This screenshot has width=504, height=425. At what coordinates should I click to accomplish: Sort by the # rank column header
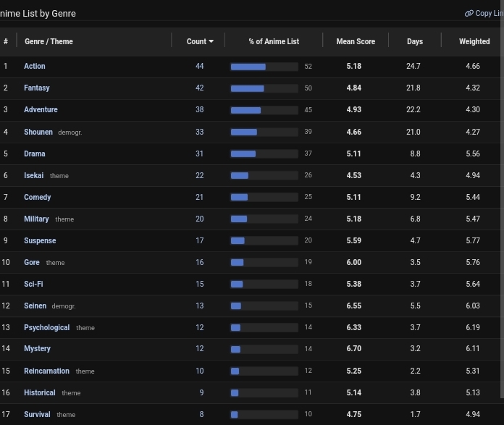pyautogui.click(x=6, y=41)
